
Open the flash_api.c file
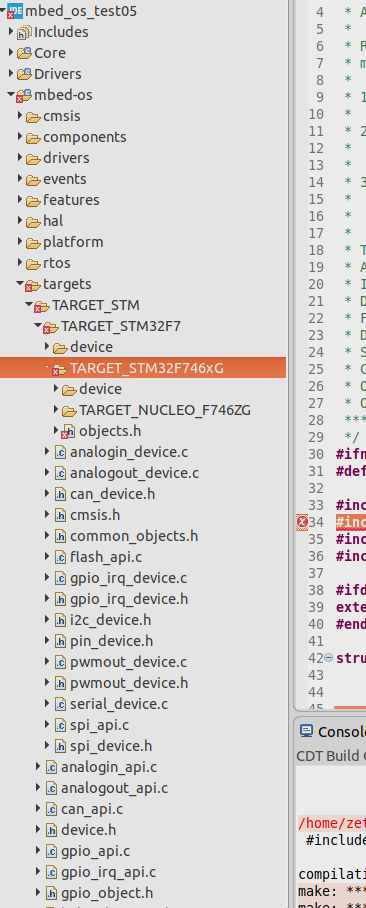pyautogui.click(x=106, y=557)
